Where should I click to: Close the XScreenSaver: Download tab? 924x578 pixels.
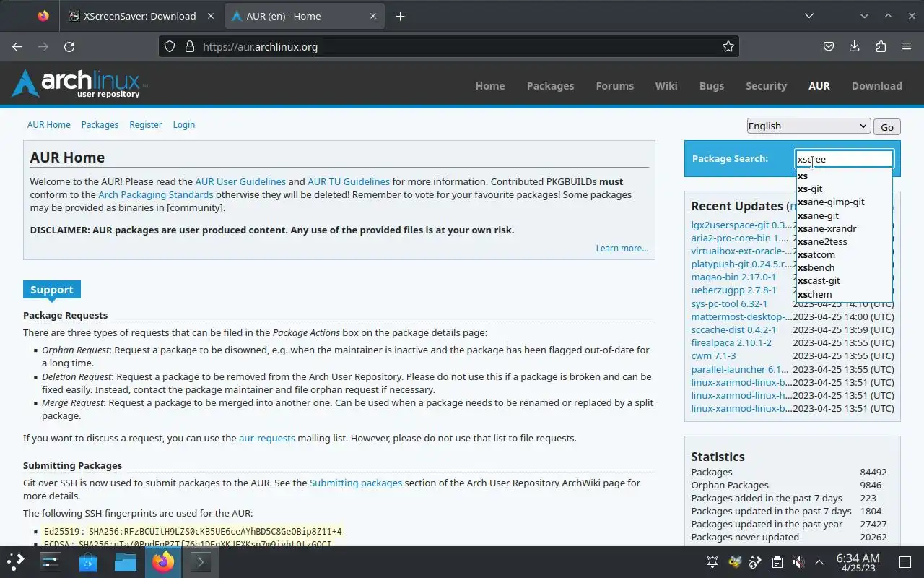[x=211, y=16]
